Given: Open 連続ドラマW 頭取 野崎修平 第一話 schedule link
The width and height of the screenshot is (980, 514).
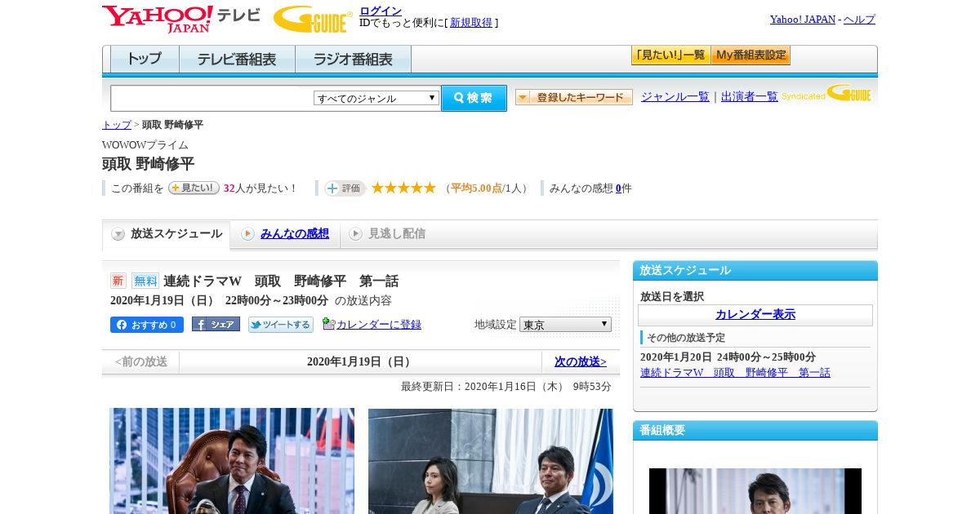Looking at the screenshot, I should tap(735, 373).
